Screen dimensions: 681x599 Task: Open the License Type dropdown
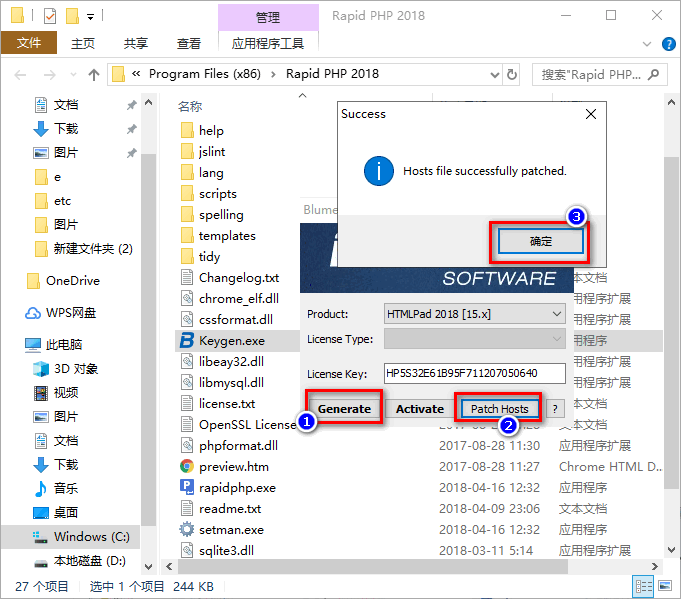(475, 339)
